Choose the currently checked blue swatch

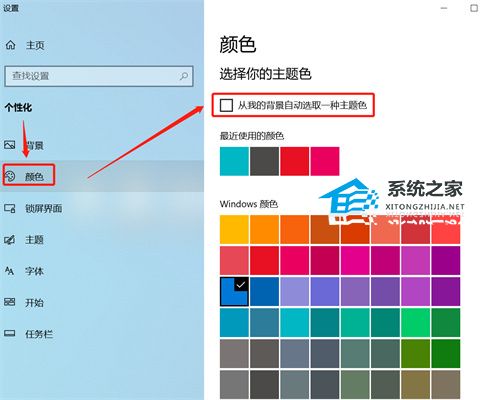(x=234, y=292)
